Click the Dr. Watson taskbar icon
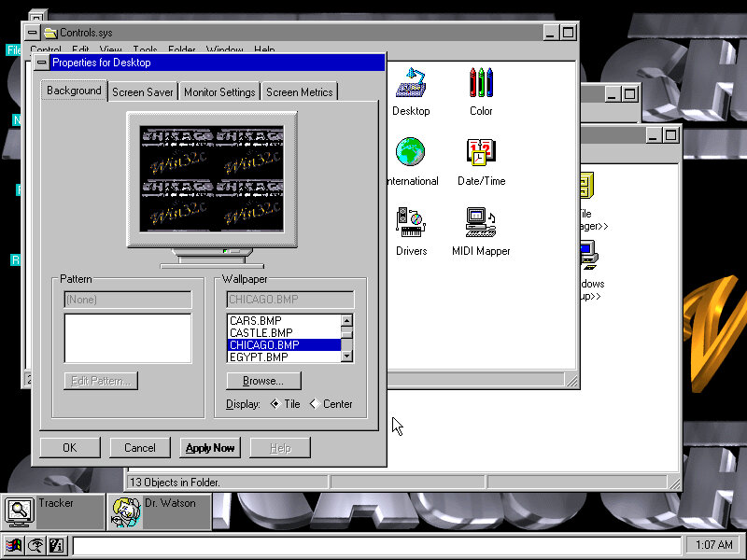747x560 pixels. tap(125, 510)
